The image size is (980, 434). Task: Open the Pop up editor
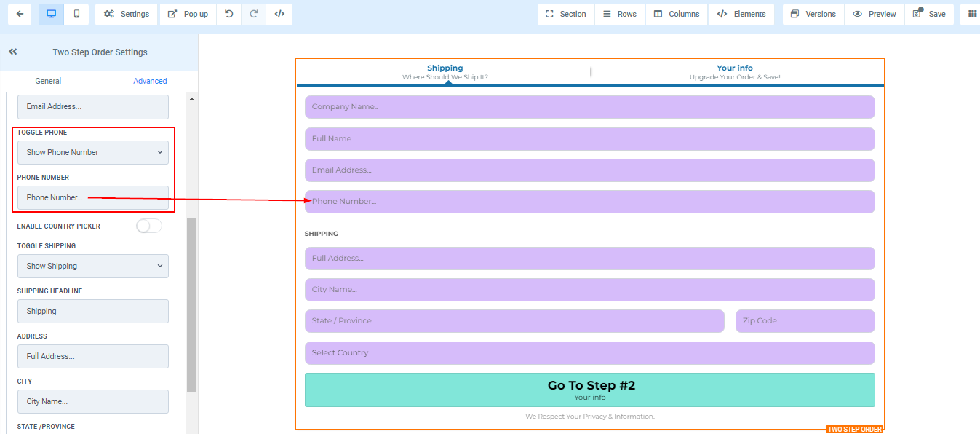tap(188, 14)
